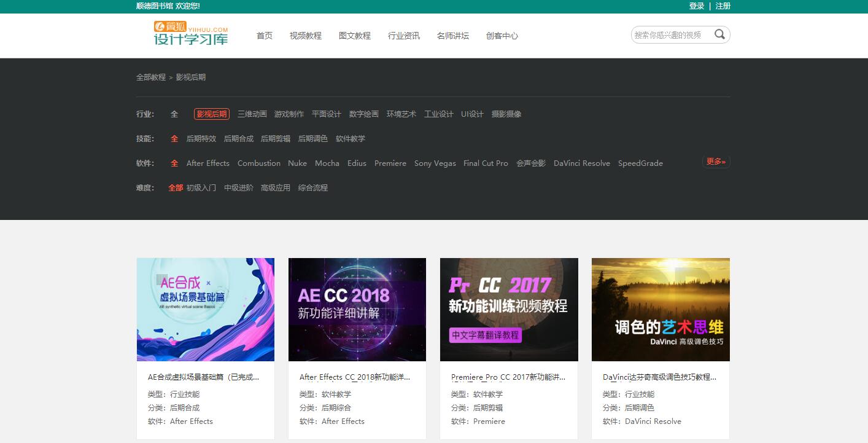Select 全部 in the 难度 filter row
Screen dimensions: 868x443
pyautogui.click(x=176, y=188)
